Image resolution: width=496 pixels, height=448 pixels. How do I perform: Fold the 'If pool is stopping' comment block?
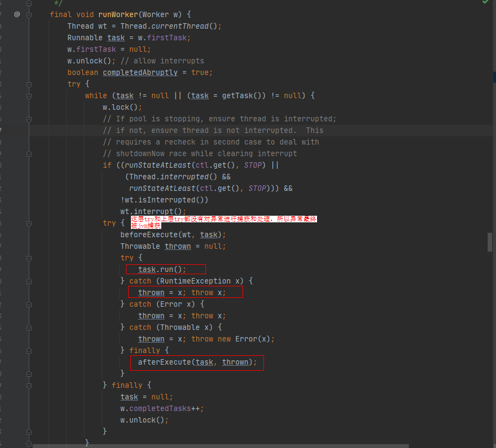[29, 119]
